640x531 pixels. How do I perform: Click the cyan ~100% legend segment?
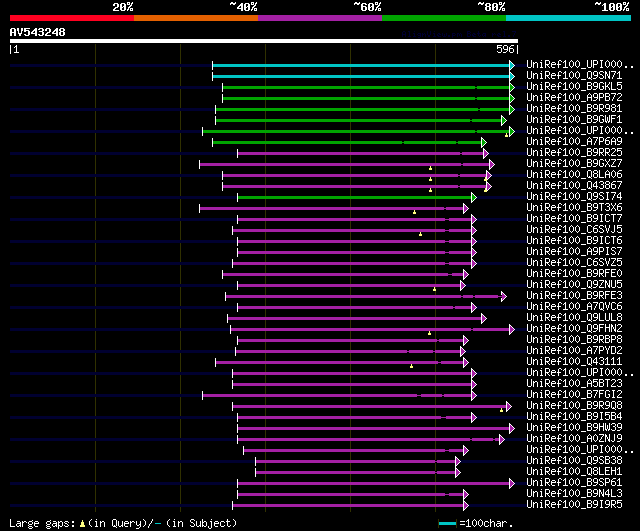(x=569, y=18)
